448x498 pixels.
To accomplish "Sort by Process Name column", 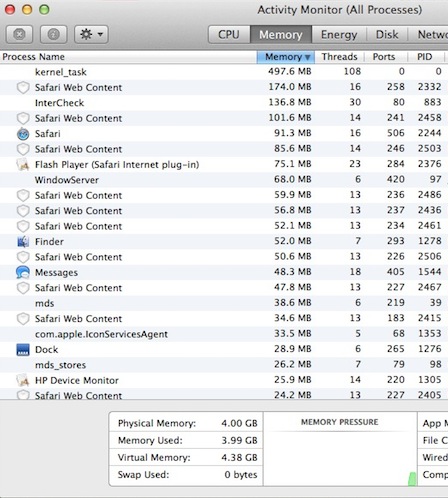I will [x=128, y=57].
